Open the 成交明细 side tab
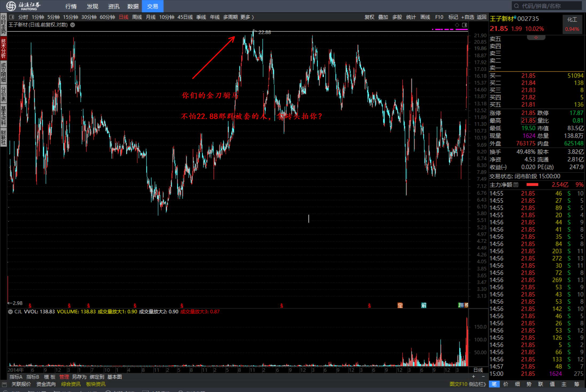This screenshot has width=586, height=392. 3,72
